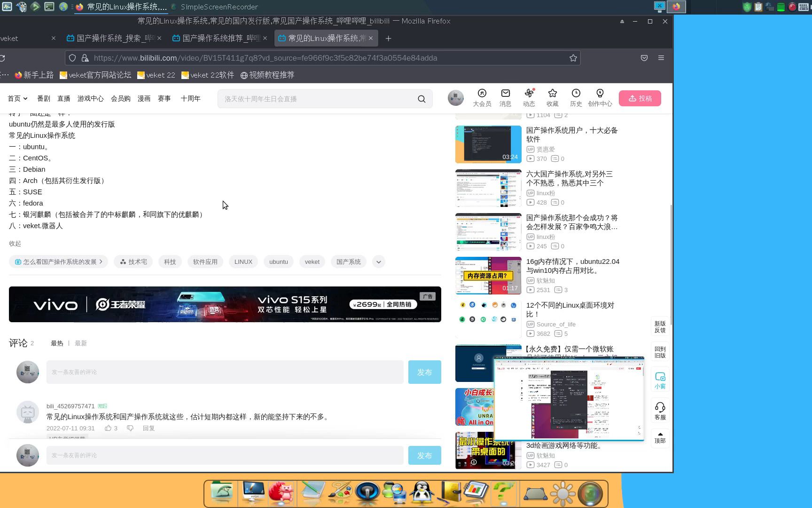Open the 收藏 favorites star icon

click(x=553, y=98)
